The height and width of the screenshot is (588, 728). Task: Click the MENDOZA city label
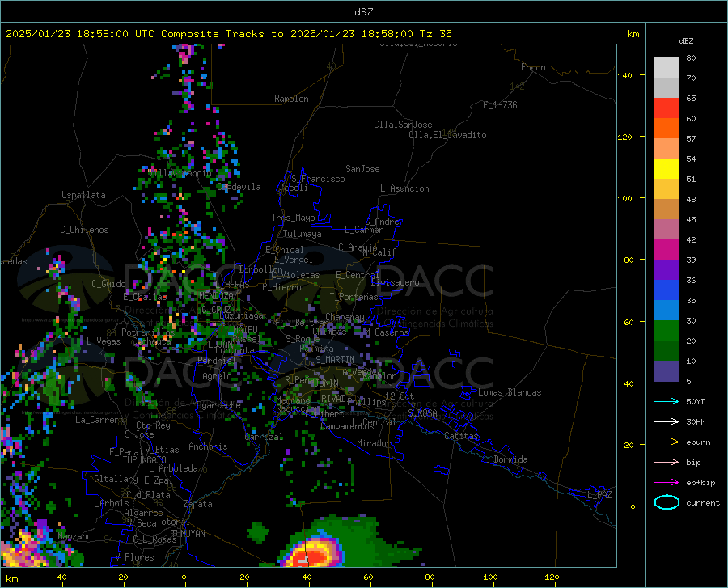(x=216, y=296)
